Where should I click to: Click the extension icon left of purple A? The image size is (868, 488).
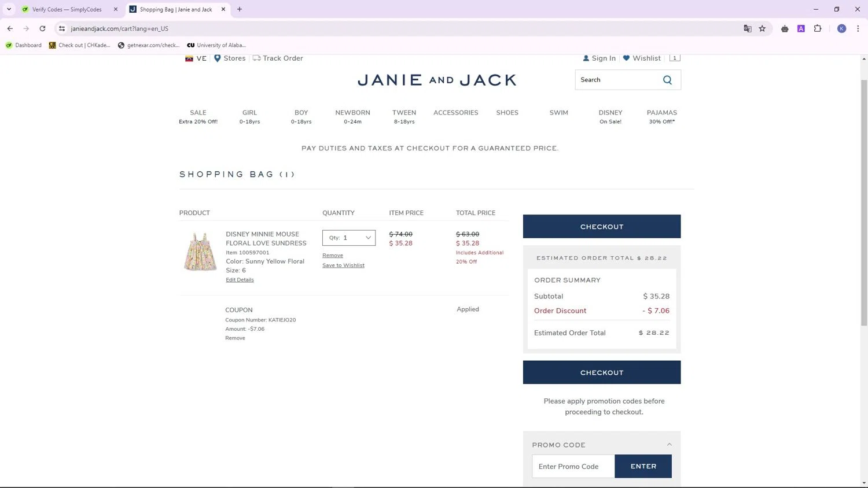point(785,28)
